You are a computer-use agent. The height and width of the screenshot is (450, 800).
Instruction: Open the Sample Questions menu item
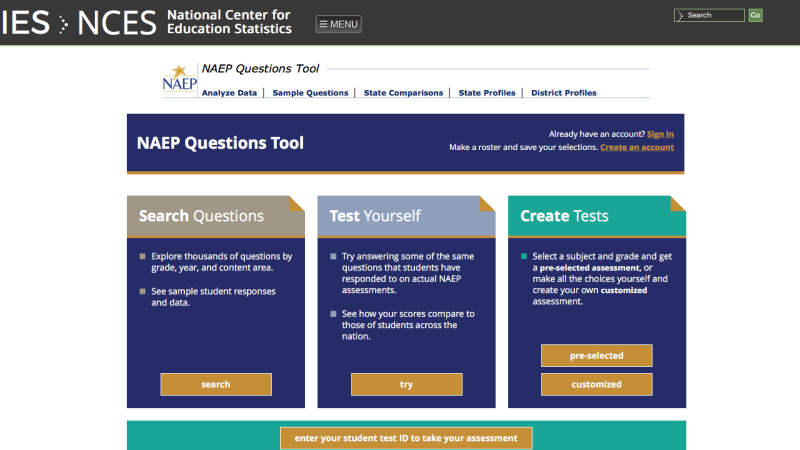(x=310, y=93)
